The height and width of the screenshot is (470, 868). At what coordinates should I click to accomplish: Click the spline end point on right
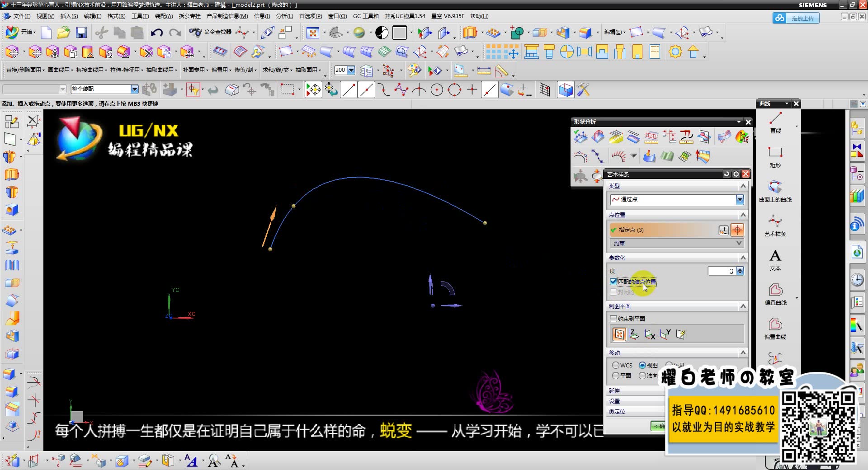point(485,223)
